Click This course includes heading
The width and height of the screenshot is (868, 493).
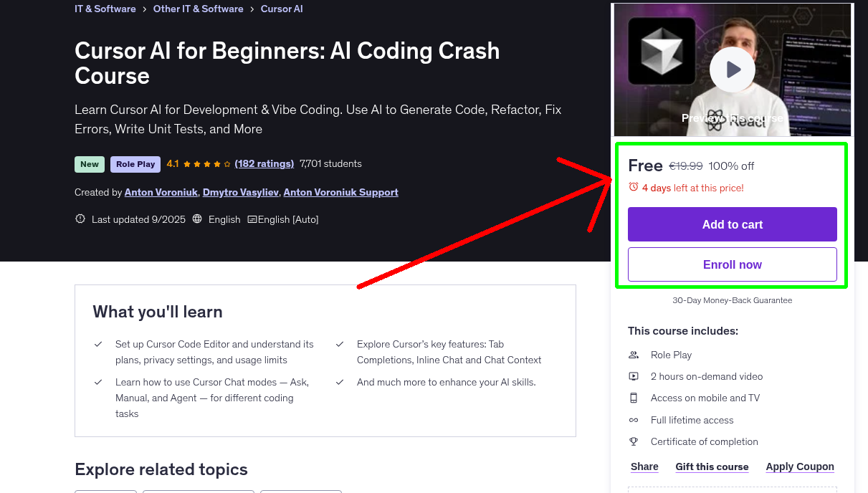(683, 331)
